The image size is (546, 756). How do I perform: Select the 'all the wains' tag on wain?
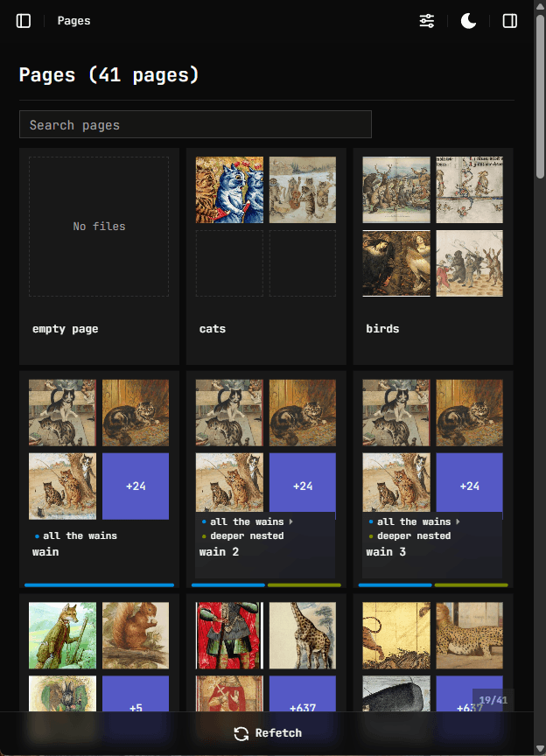tap(80, 535)
